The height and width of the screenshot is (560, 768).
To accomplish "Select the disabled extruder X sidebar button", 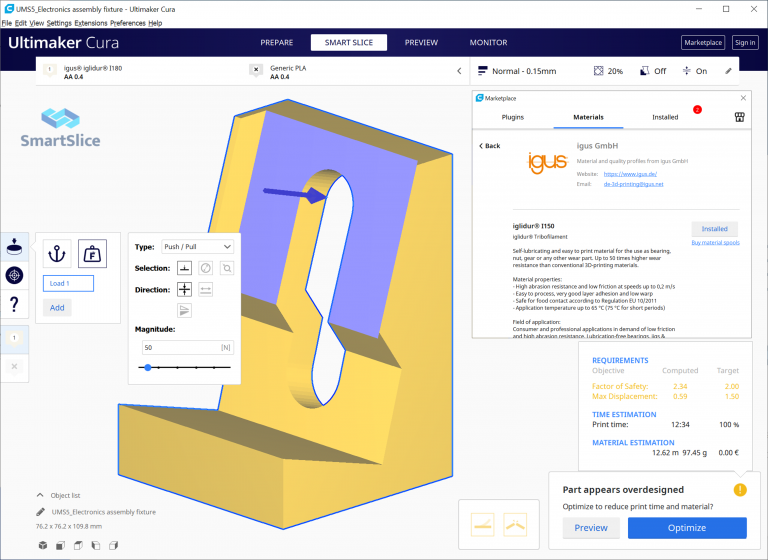I will (x=14, y=366).
